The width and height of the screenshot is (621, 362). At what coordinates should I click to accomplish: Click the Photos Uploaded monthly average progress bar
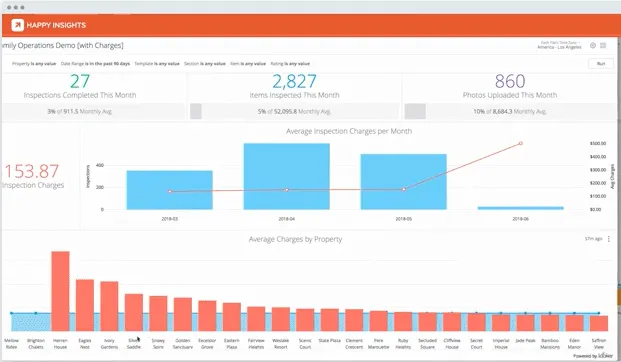(x=510, y=111)
